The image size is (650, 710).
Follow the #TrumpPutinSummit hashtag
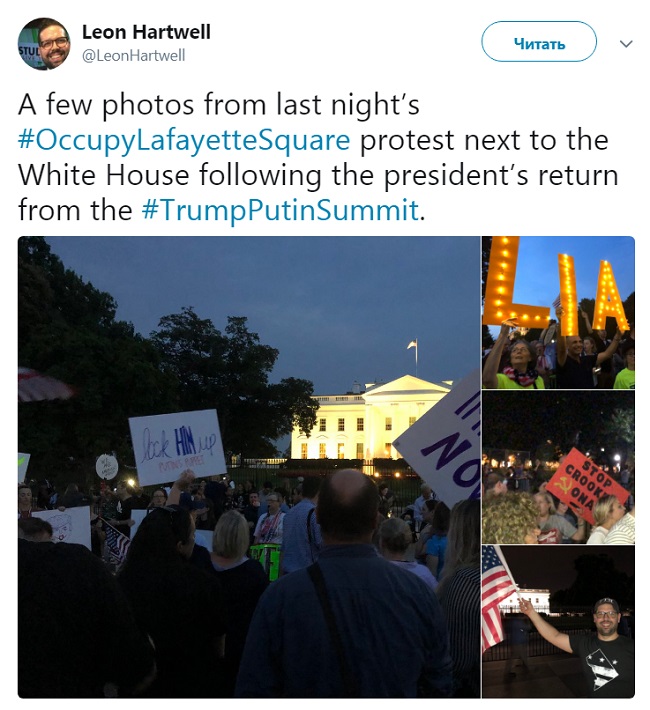point(280,210)
